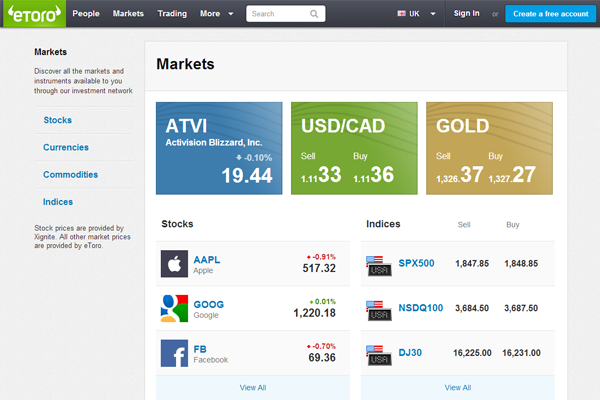The width and height of the screenshot is (600, 400).
Task: Open the People menu
Action: [86, 13]
